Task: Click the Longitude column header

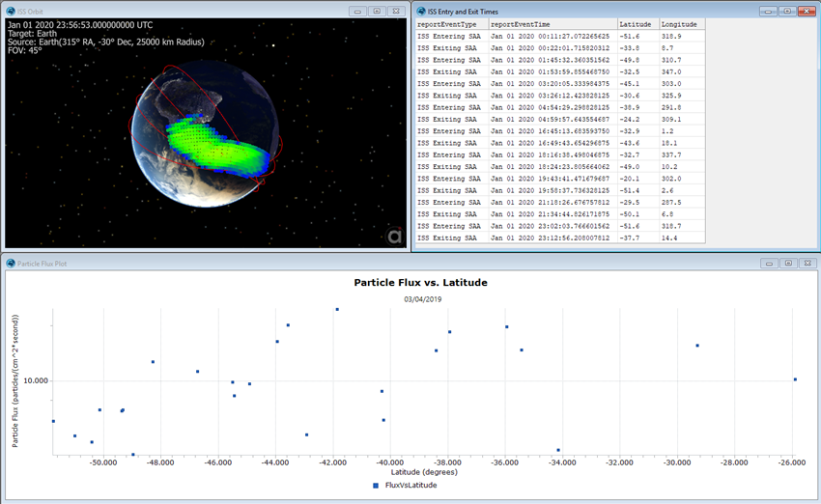Action: pos(682,24)
